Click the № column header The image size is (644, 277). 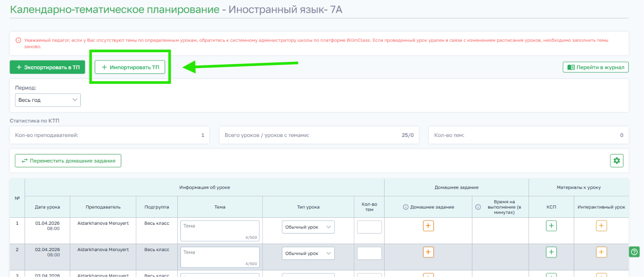pos(17,198)
